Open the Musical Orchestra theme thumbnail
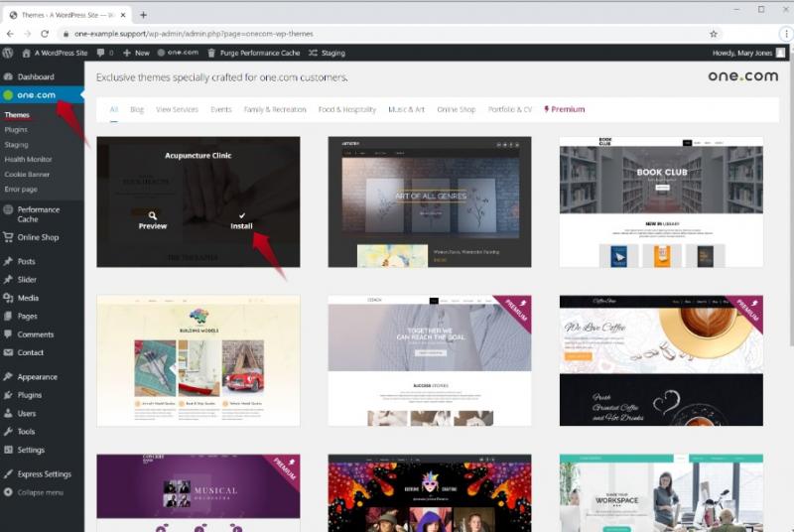The image size is (794, 532). point(198,492)
